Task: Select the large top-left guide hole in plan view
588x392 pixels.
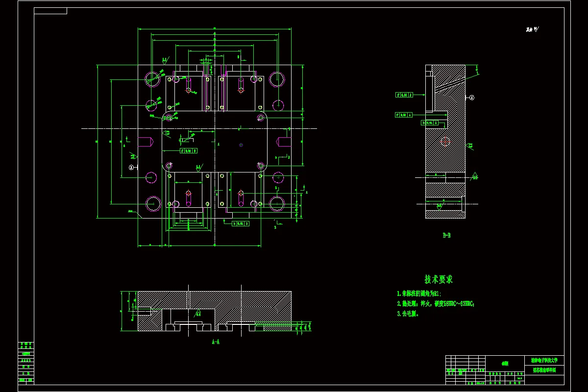Action: [x=152, y=79]
